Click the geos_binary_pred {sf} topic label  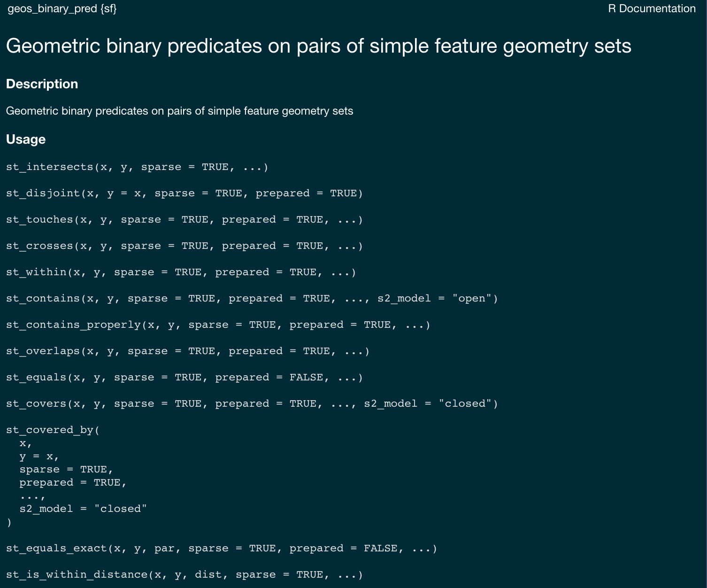tap(62, 9)
